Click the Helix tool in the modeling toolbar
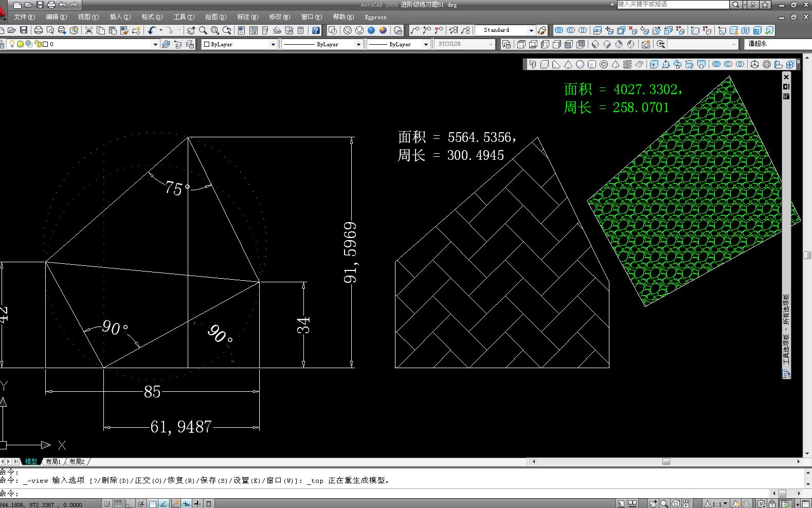This screenshot has width=812, height=508. [627, 64]
